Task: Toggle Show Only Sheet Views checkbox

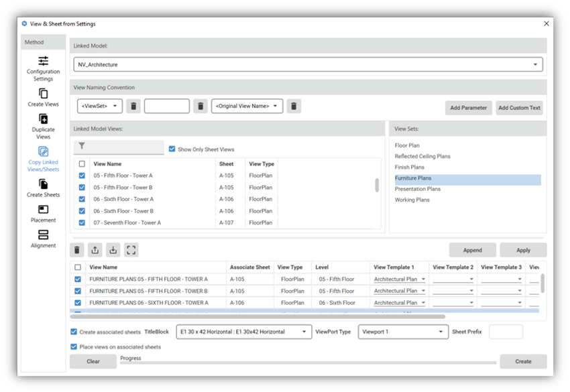Action: 172,149
